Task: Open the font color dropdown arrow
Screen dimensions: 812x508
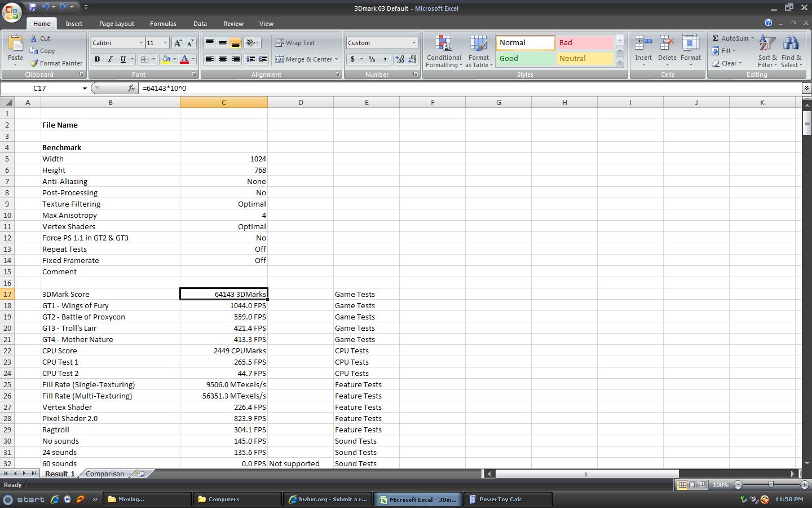Action: pyautogui.click(x=193, y=59)
